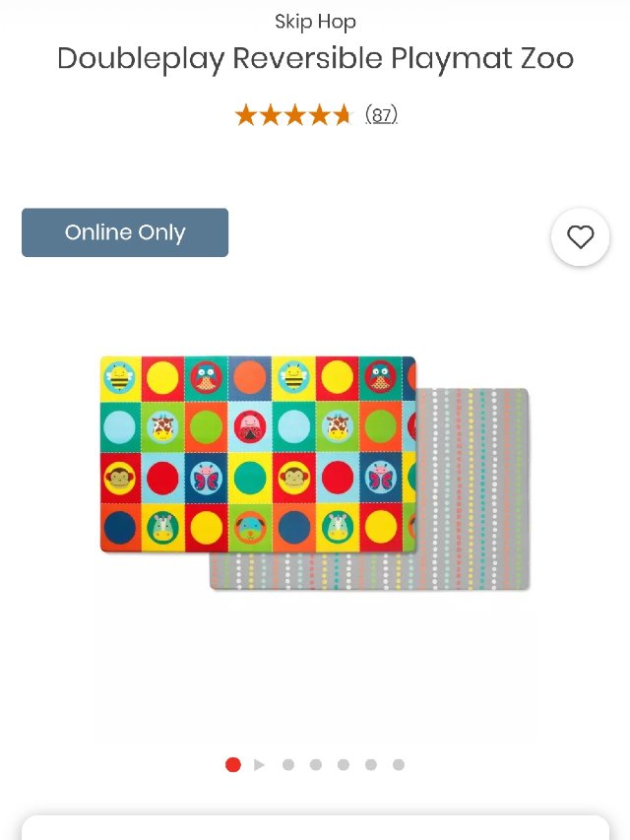Tap the Online Only badge
The height and width of the screenshot is (840, 630).
click(125, 232)
